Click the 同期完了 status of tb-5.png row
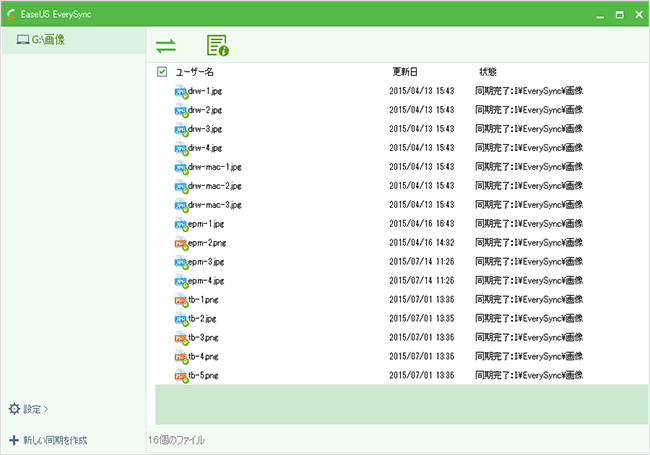Screen dimensions: 650x455 click(x=529, y=375)
